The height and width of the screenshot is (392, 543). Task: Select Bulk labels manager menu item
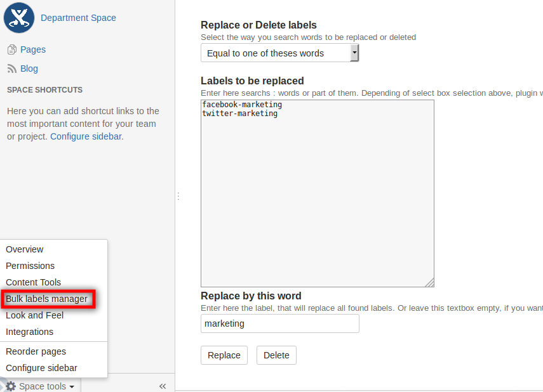47,299
